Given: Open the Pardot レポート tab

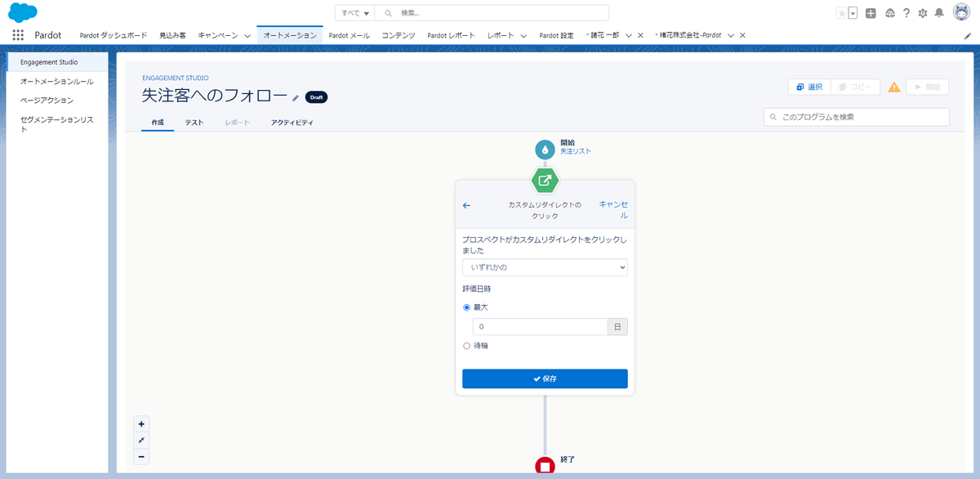Looking at the screenshot, I should click(451, 35).
